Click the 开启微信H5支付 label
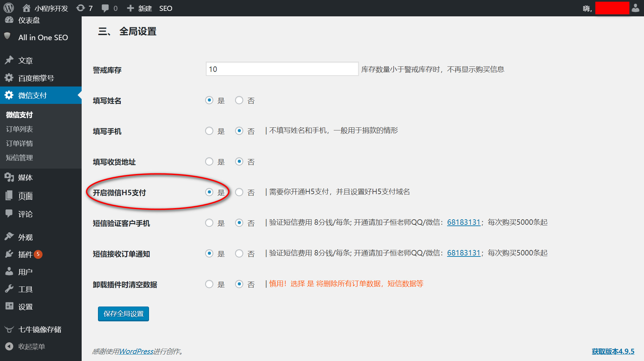This screenshot has width=644, height=361. [119, 193]
